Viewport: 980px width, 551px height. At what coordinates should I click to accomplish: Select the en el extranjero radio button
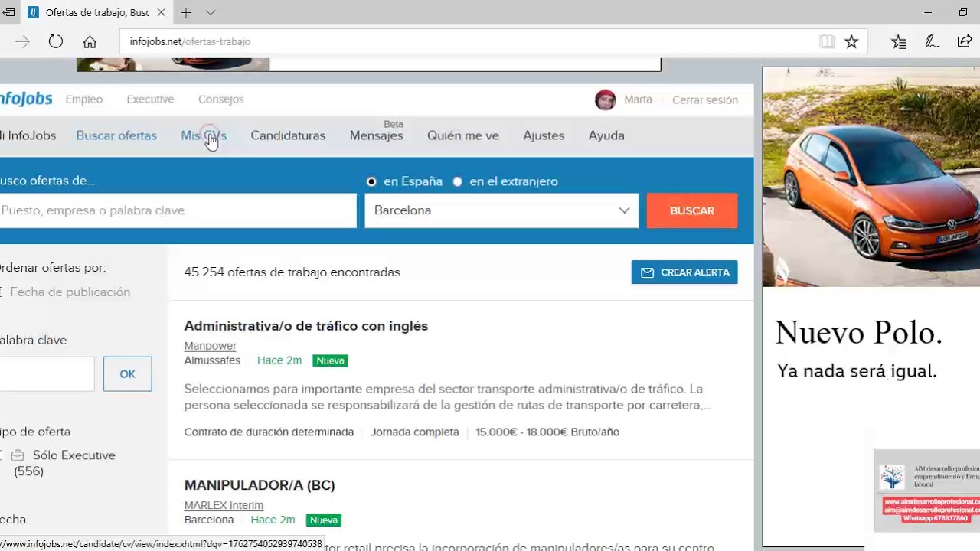point(457,181)
